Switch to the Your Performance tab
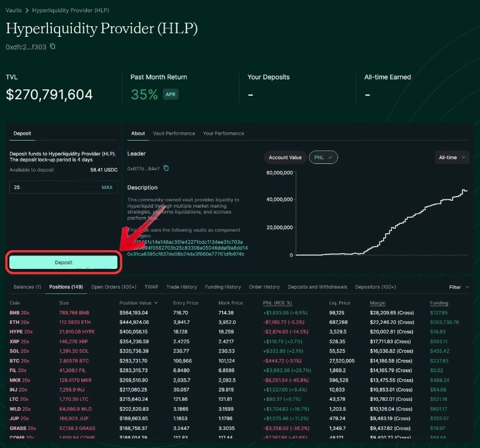 click(224, 134)
